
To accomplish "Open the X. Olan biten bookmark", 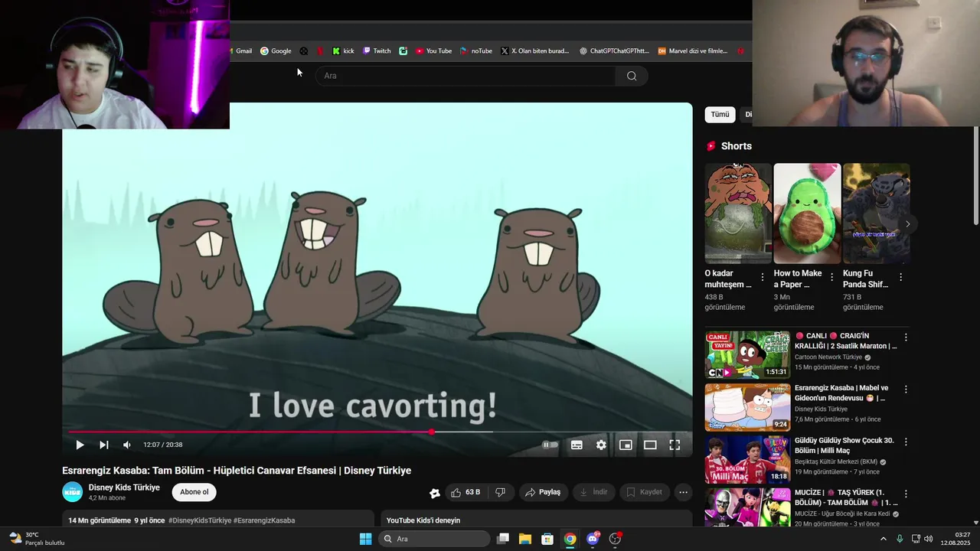I will 534,51.
